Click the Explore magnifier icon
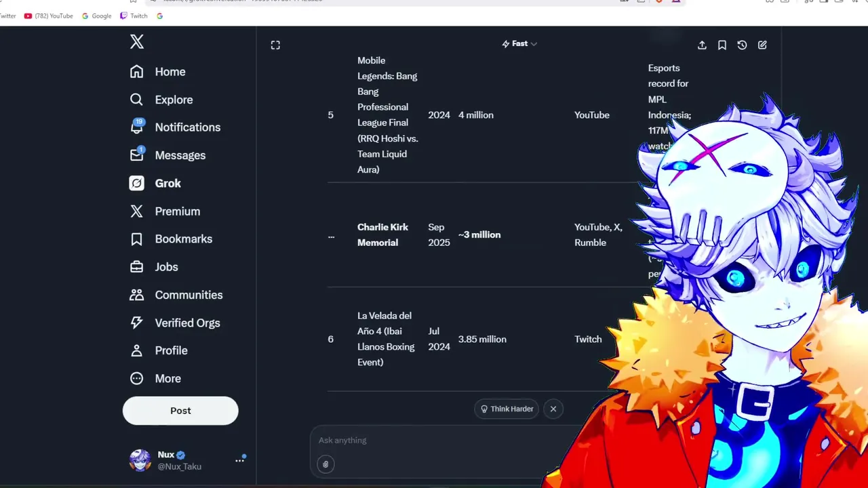 click(x=137, y=100)
